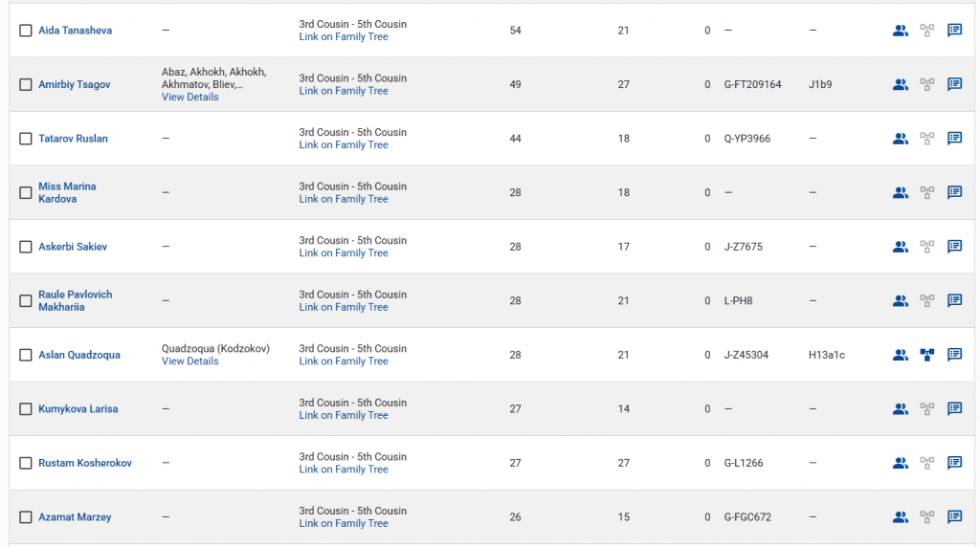Click Link on Family Tree for Kumykova Larisa
Screen dimensions: 980x547
point(343,415)
